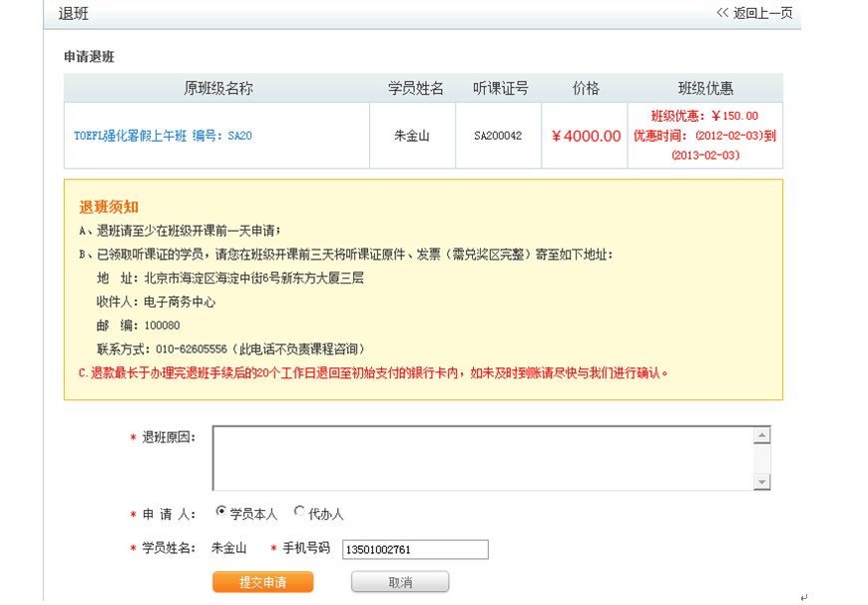Click the SA200042 certificate number cell
Viewport: 868px width, 605px height.
tap(498, 136)
